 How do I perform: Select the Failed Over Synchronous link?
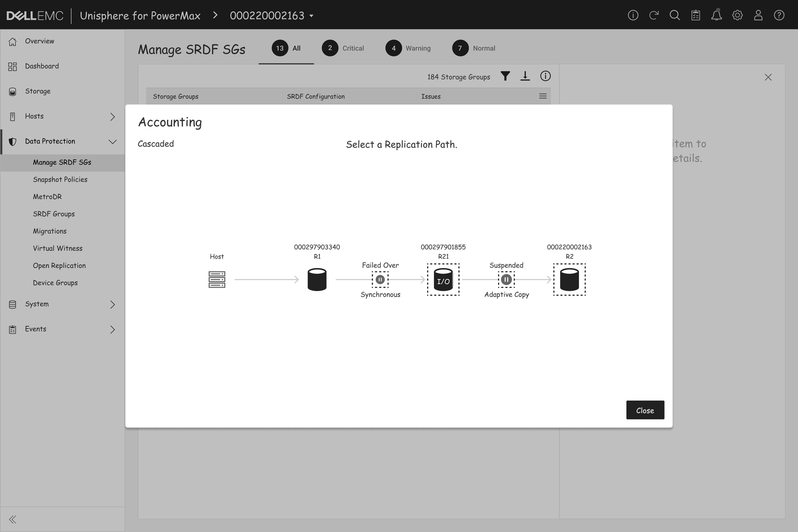380,280
